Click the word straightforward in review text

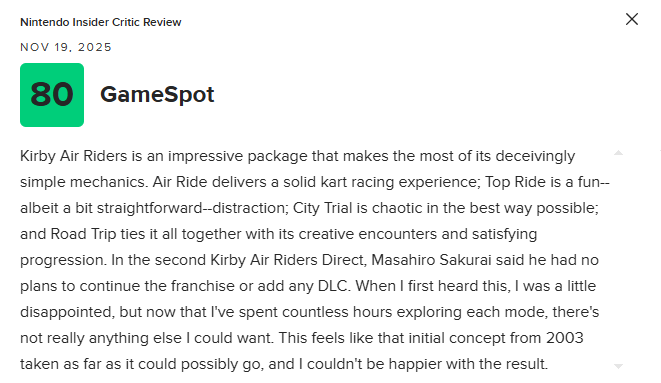click(x=150, y=208)
